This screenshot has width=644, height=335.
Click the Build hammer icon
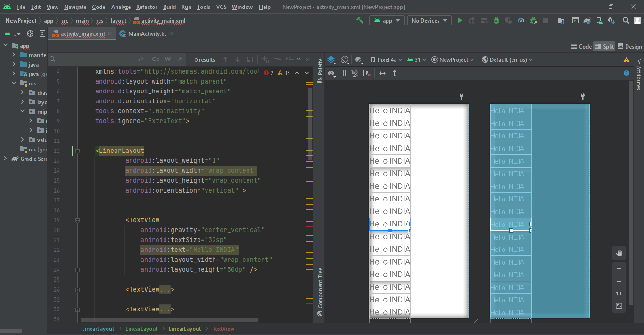(360, 20)
